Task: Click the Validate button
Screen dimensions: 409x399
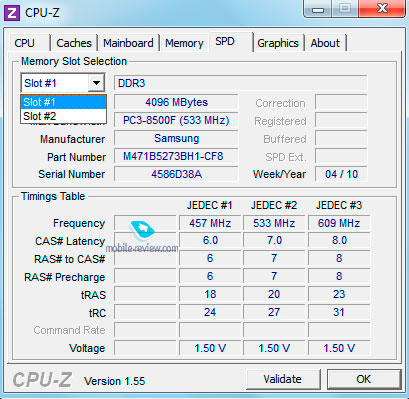Action: (x=283, y=379)
